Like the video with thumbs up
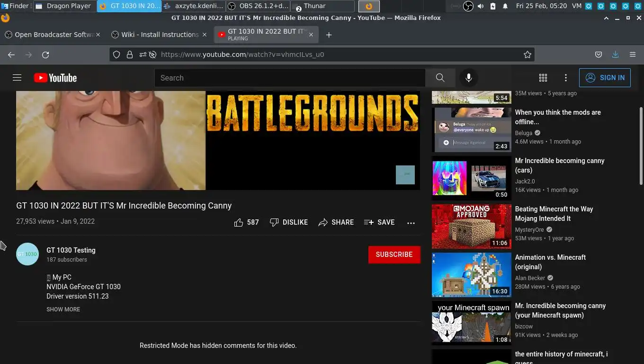 (x=246, y=222)
